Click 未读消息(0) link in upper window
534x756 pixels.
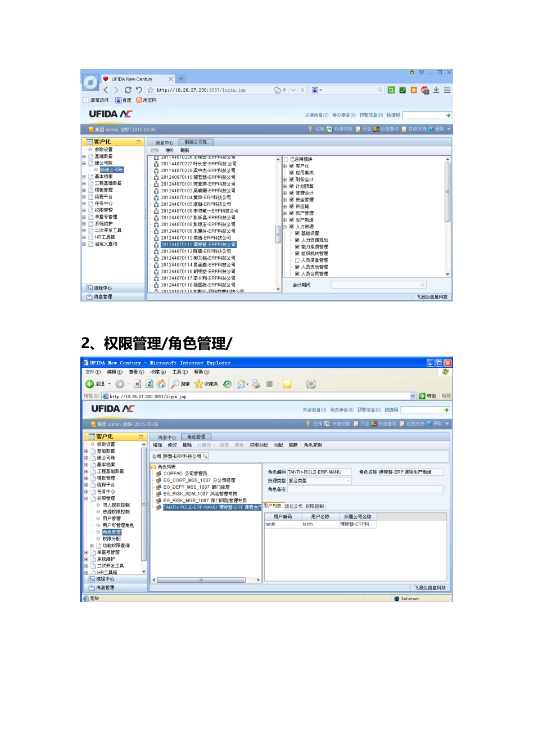pyautogui.click(x=316, y=115)
